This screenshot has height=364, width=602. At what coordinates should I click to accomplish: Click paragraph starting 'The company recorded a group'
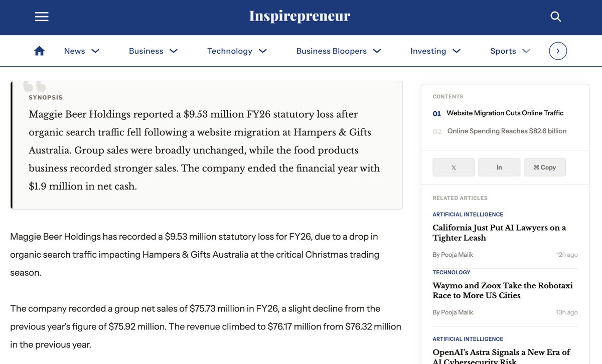pos(206,326)
